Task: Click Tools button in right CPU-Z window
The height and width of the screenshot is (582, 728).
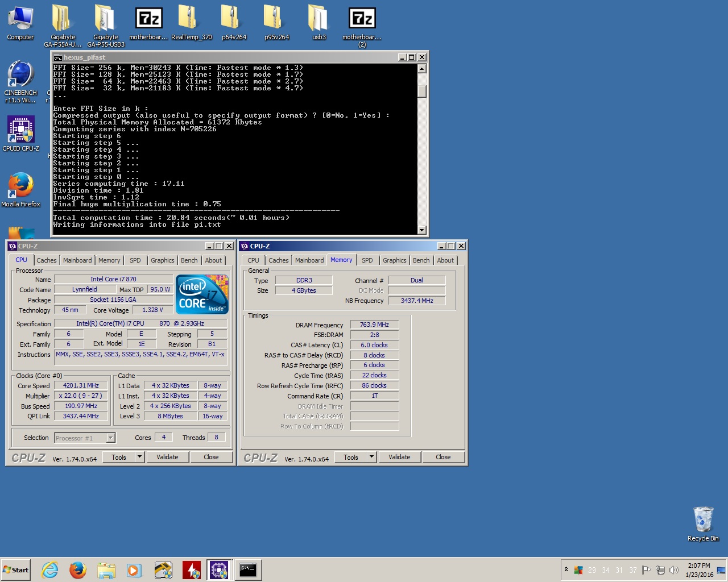Action: tap(351, 457)
